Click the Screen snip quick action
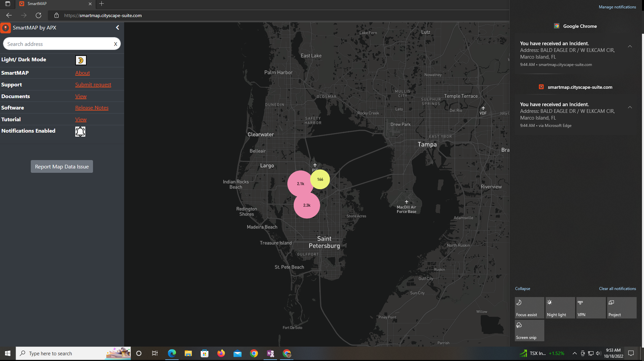644x361 pixels. (x=529, y=331)
